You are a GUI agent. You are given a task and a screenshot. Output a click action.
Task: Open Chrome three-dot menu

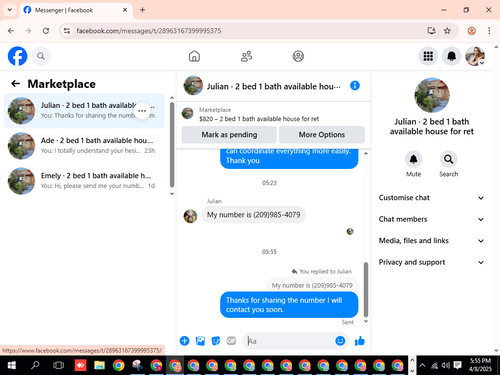tap(489, 31)
